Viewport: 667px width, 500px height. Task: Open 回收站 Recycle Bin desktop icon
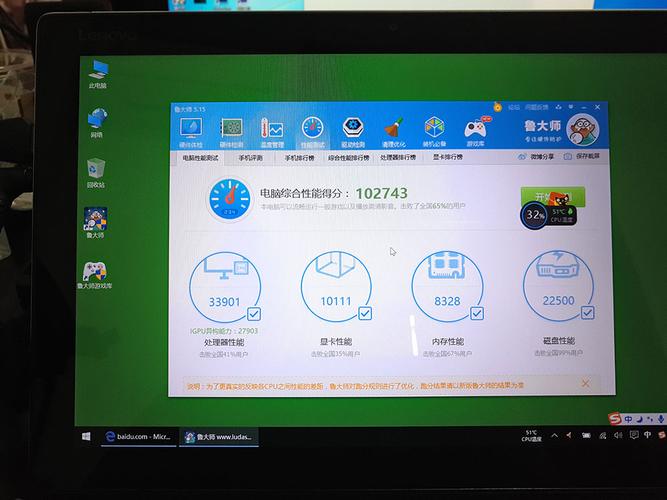pos(96,173)
